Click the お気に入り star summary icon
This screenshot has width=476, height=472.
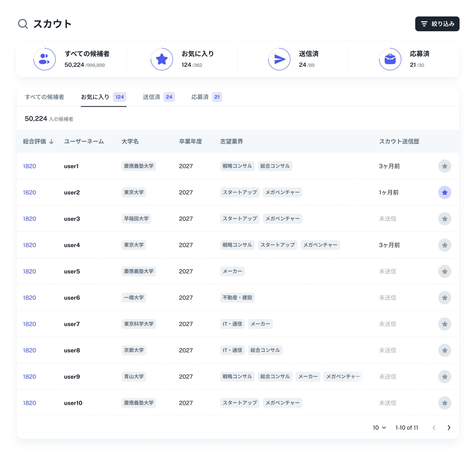pyautogui.click(x=162, y=59)
